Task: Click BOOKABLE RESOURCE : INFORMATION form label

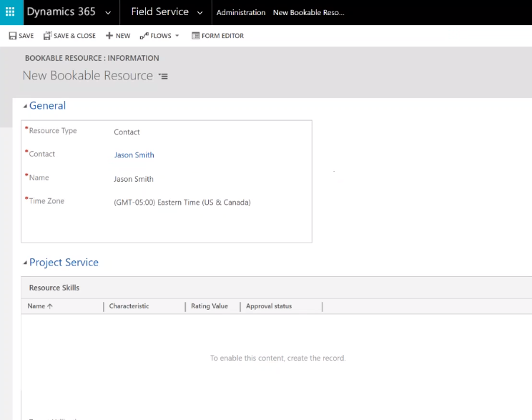Action: click(92, 58)
